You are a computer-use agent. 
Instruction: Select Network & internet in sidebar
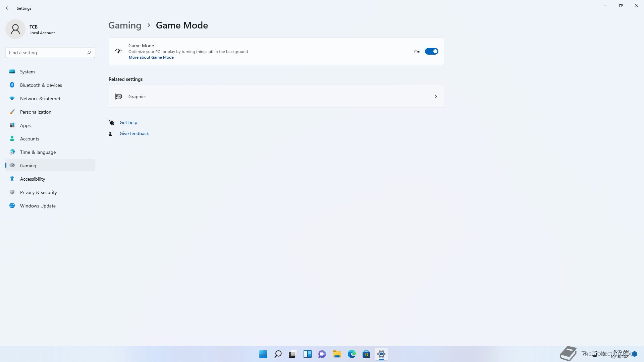(50, 99)
